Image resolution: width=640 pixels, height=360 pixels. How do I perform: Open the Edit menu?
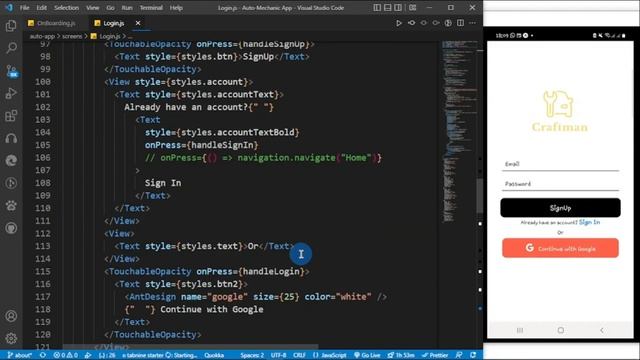click(x=41, y=8)
